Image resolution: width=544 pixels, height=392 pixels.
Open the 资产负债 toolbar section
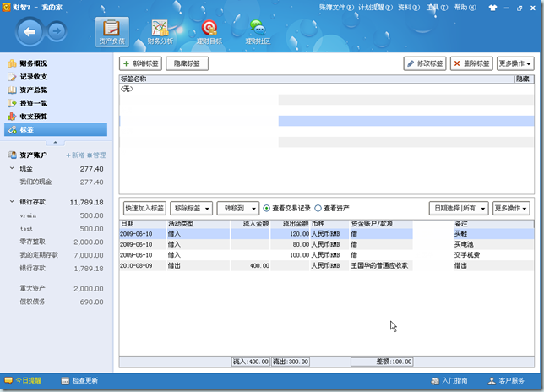click(x=112, y=32)
